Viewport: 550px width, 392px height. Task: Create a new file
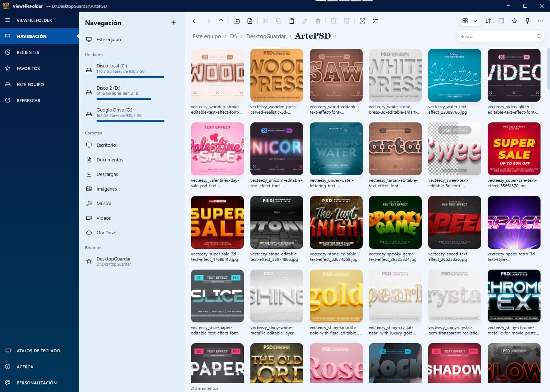coord(250,21)
